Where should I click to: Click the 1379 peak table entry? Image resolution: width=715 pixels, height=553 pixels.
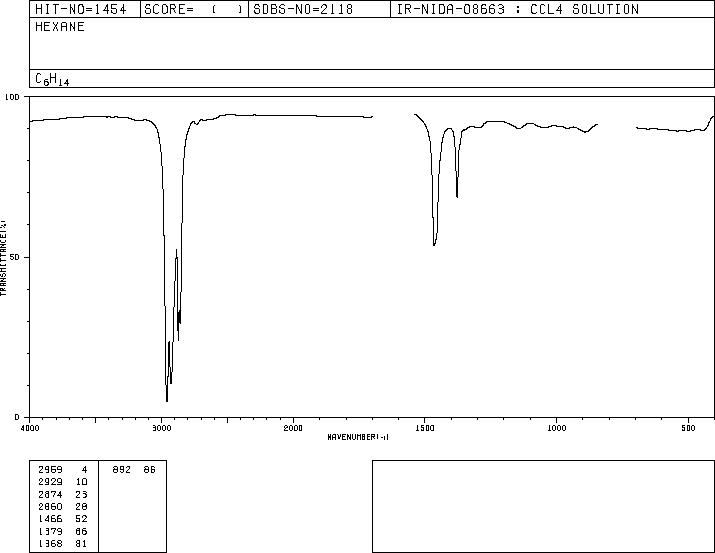(63, 531)
